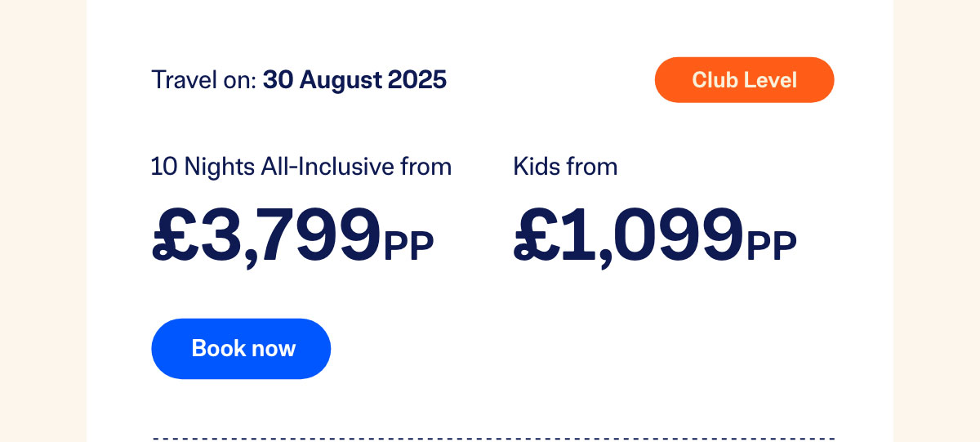The image size is (980, 442).
Task: Click the '10 Nights All-Inclusive from' text
Action: click(301, 167)
